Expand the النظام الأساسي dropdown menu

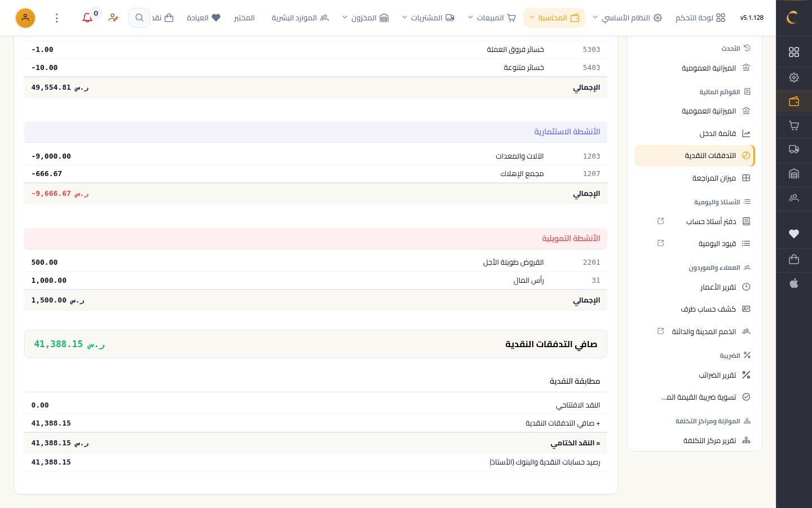[x=627, y=18]
